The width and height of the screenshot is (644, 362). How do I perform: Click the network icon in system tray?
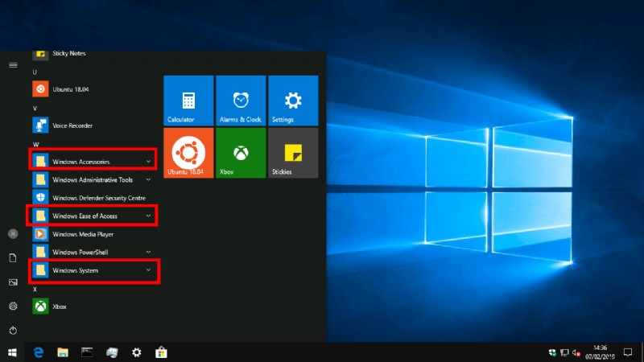point(565,352)
